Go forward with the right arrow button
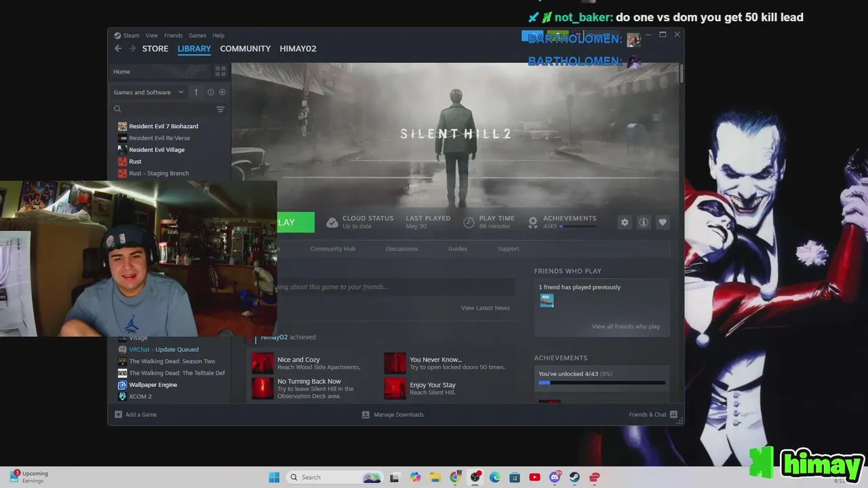Screen dimensions: 868x488 pyautogui.click(x=132, y=49)
